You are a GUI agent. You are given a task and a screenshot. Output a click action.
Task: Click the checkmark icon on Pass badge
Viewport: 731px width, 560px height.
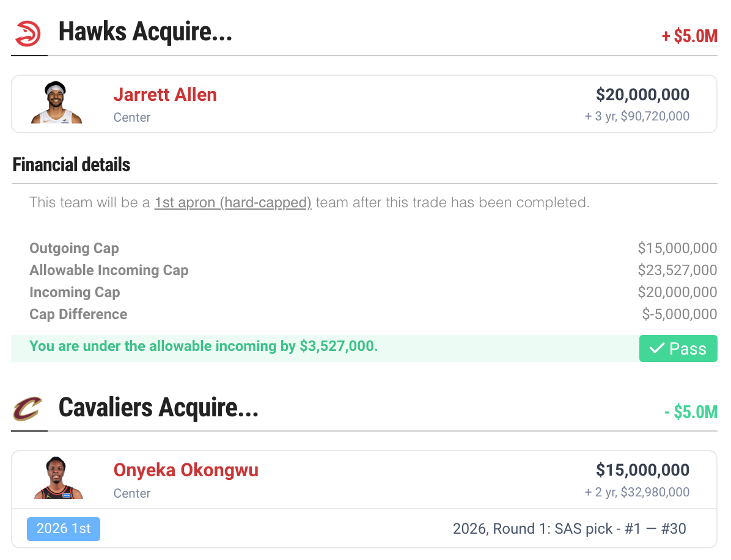[x=657, y=348]
